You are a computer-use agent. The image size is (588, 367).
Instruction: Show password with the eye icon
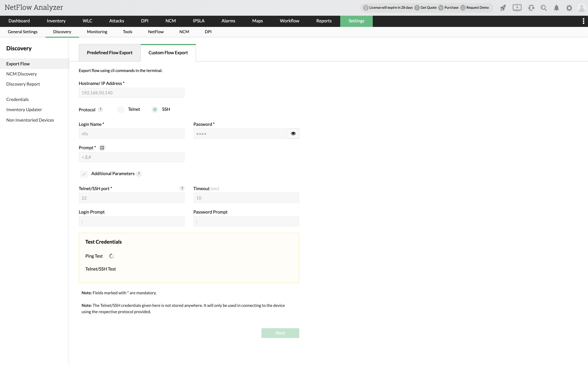click(293, 134)
